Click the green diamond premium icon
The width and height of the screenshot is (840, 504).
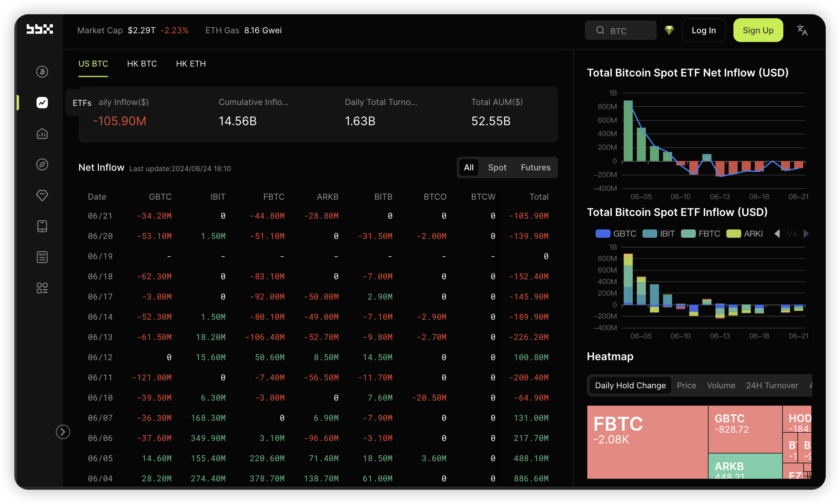coord(669,30)
